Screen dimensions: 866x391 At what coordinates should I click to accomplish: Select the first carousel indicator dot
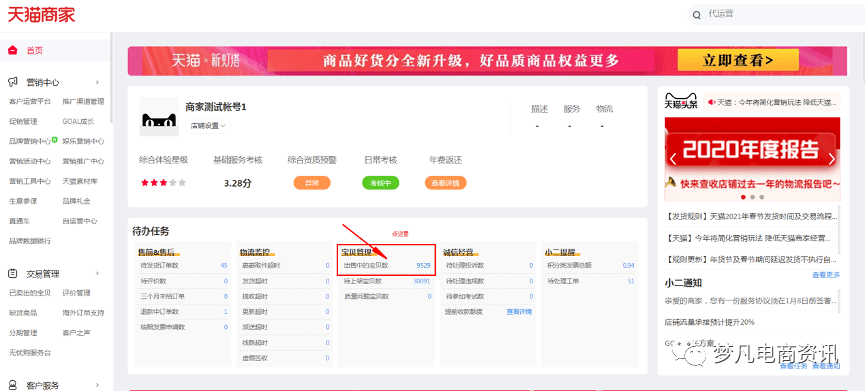tap(743, 197)
